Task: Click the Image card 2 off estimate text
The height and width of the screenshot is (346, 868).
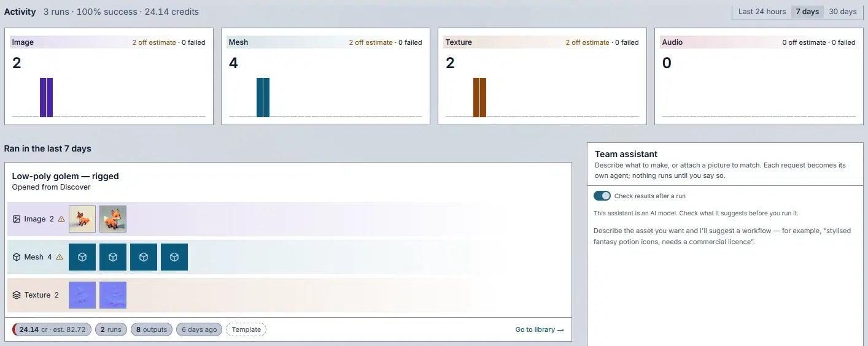Action: 154,42
